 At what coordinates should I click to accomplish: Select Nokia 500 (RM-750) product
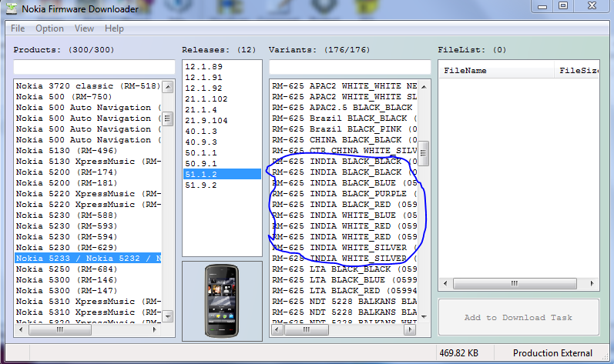88,96
